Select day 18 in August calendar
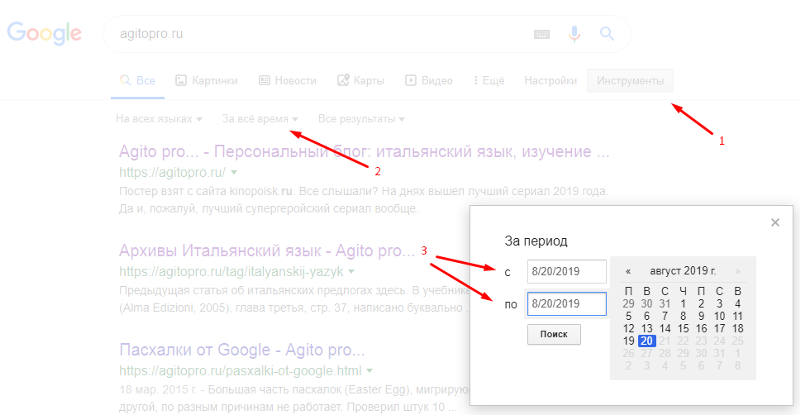This screenshot has width=800, height=415. (737, 328)
